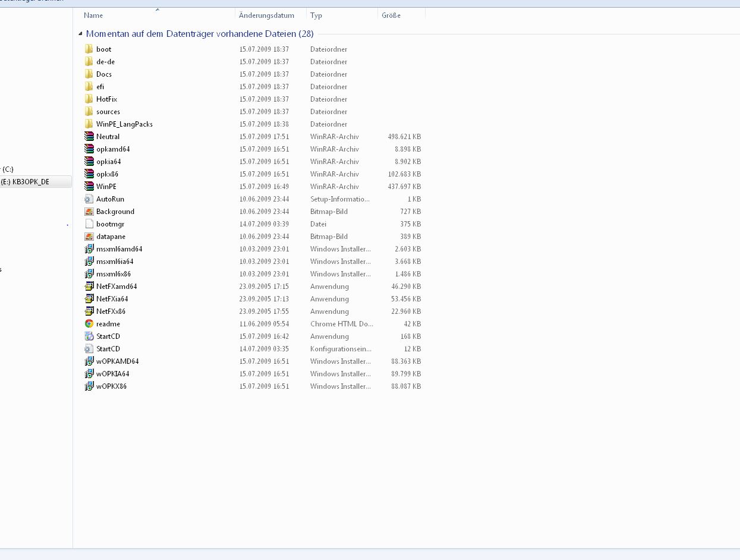
Task: Select the StartCD application icon
Action: pyautogui.click(x=89, y=336)
